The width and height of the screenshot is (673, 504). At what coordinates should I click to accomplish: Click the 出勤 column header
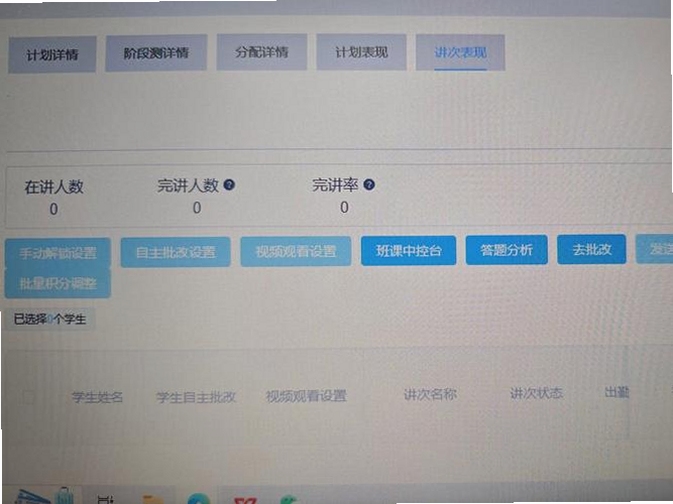(x=617, y=392)
